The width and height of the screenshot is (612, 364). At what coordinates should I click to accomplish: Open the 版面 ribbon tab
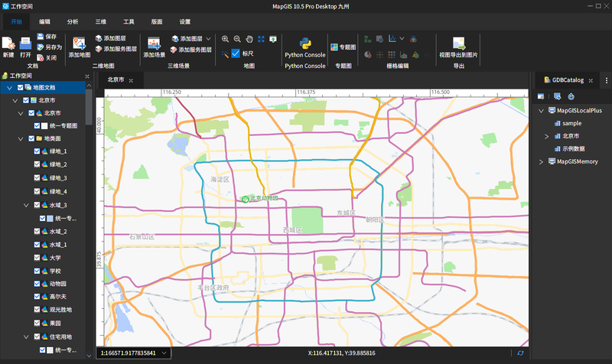157,22
